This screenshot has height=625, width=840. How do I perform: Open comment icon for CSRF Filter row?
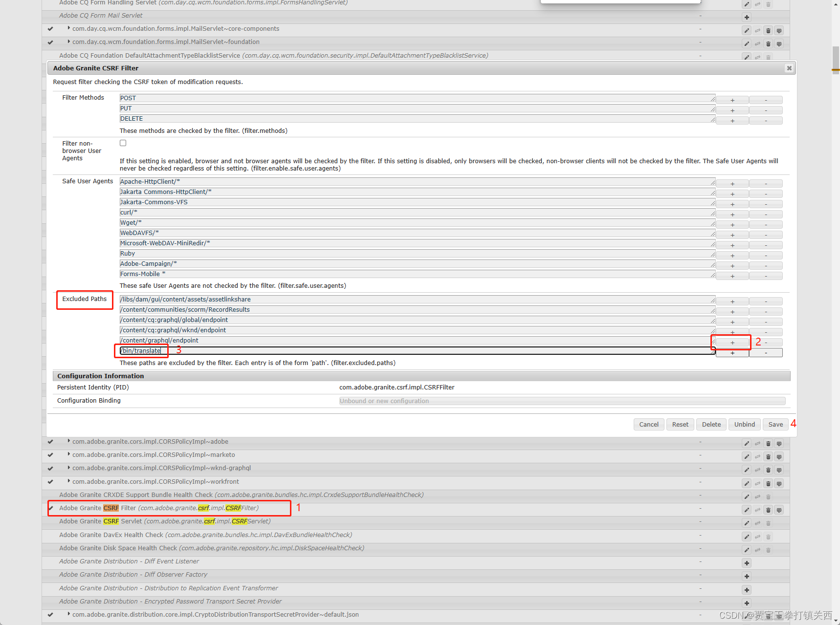click(779, 510)
